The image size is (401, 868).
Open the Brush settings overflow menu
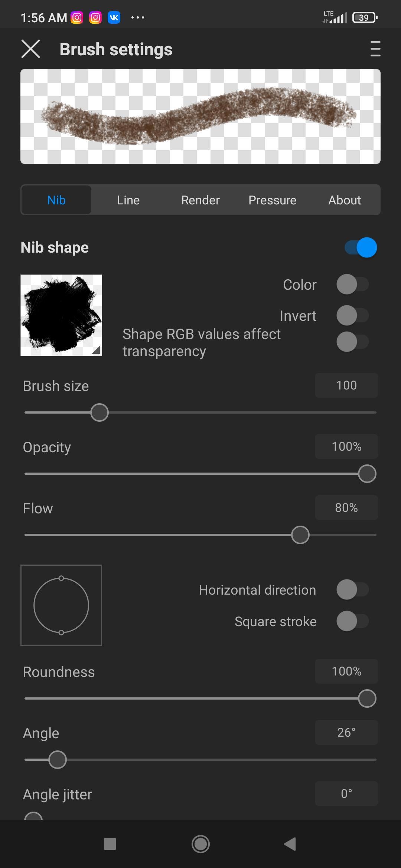point(375,49)
